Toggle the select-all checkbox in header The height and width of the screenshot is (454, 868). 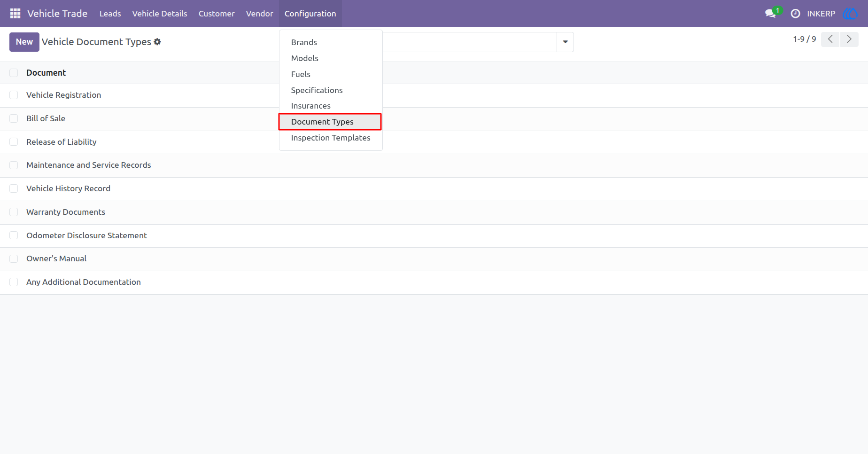coord(14,73)
